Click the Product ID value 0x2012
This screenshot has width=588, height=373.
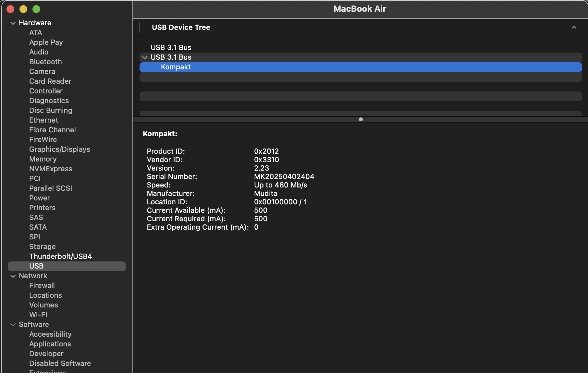266,151
